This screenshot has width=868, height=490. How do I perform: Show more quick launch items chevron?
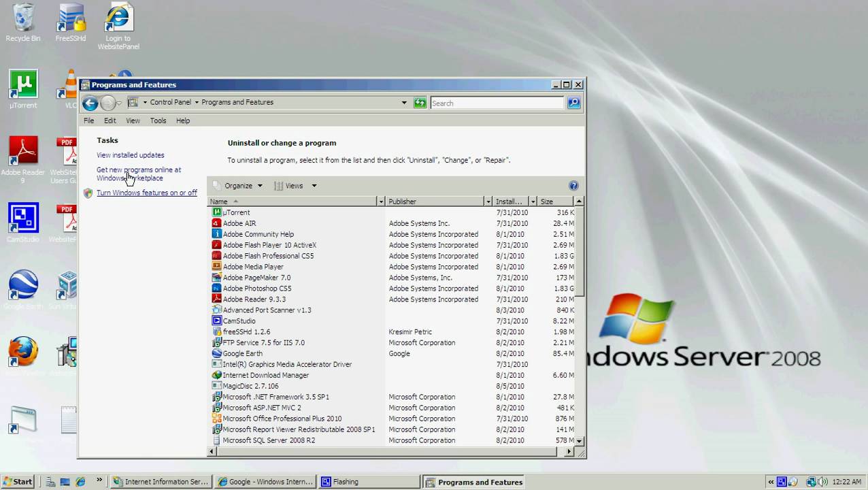pos(99,480)
